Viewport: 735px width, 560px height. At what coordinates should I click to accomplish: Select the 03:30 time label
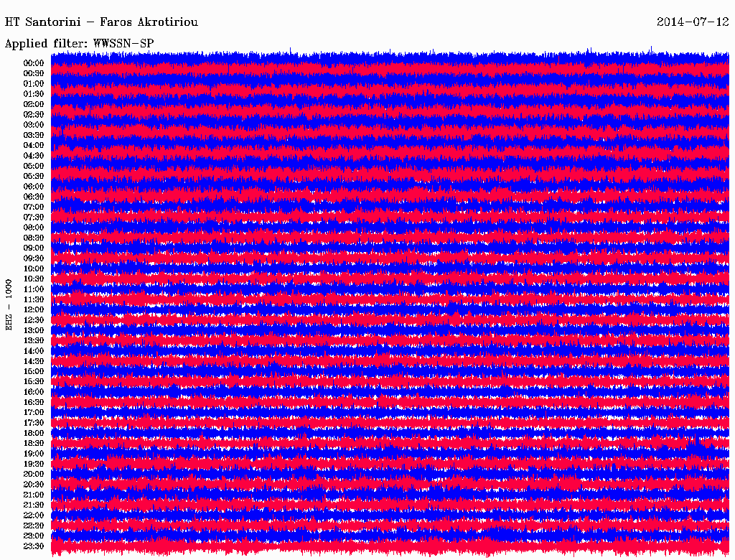(34, 135)
